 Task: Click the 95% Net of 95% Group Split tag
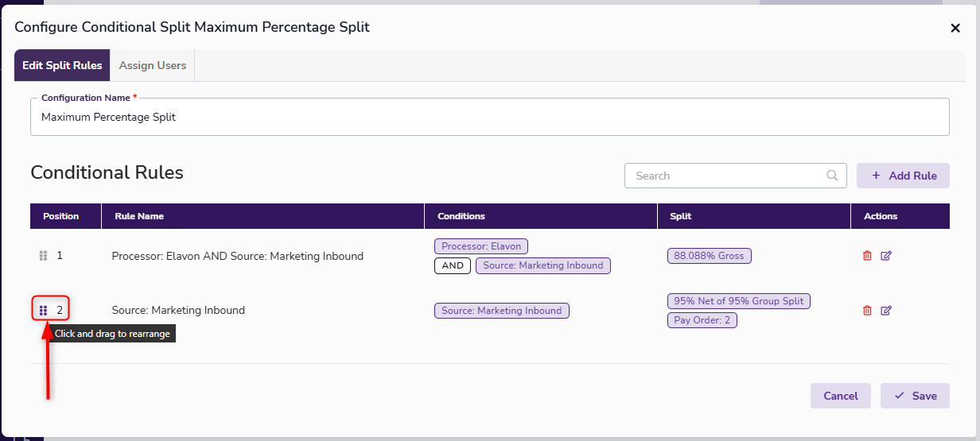point(738,301)
